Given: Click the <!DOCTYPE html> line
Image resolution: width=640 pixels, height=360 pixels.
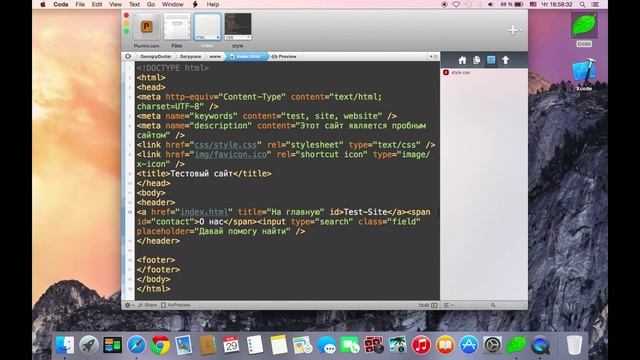Looking at the screenshot, I should (x=173, y=68).
